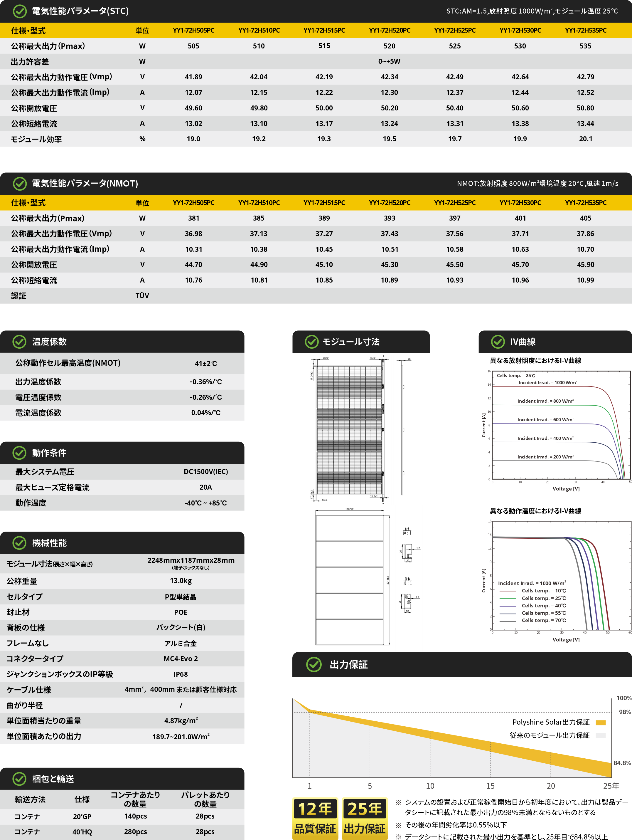Screen dimensions: 632x840
Task: Click the 98% label on the warranty chart
Action: (x=625, y=712)
